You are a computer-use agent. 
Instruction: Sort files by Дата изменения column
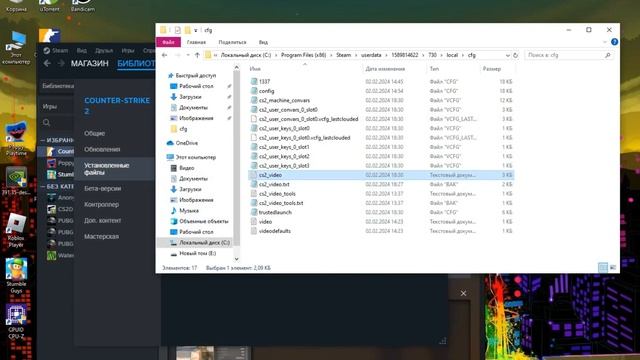click(385, 69)
